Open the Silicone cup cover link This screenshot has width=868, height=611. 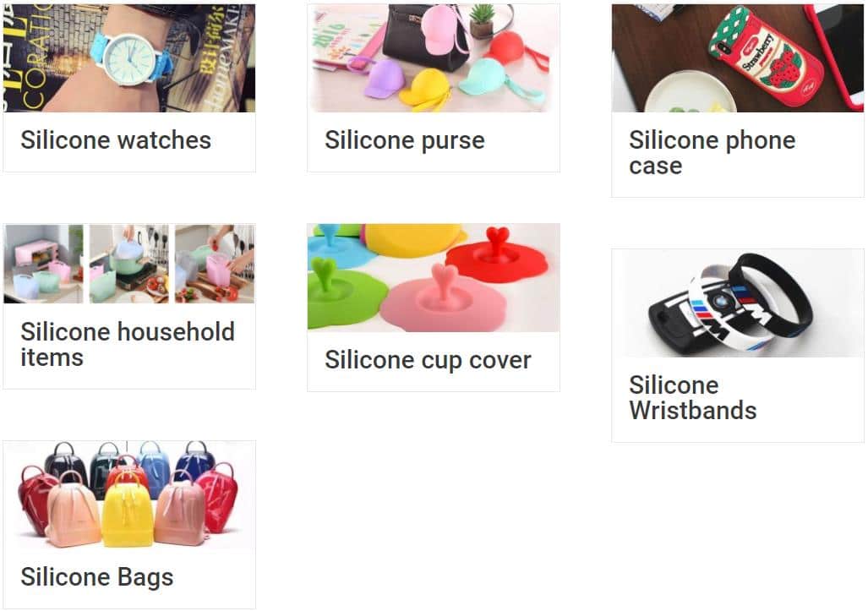pos(428,360)
